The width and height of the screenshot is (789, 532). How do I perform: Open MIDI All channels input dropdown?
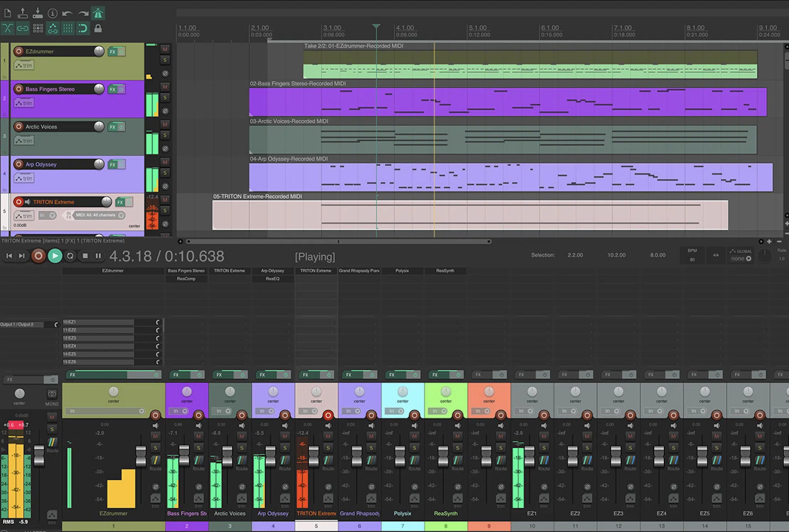(x=100, y=215)
